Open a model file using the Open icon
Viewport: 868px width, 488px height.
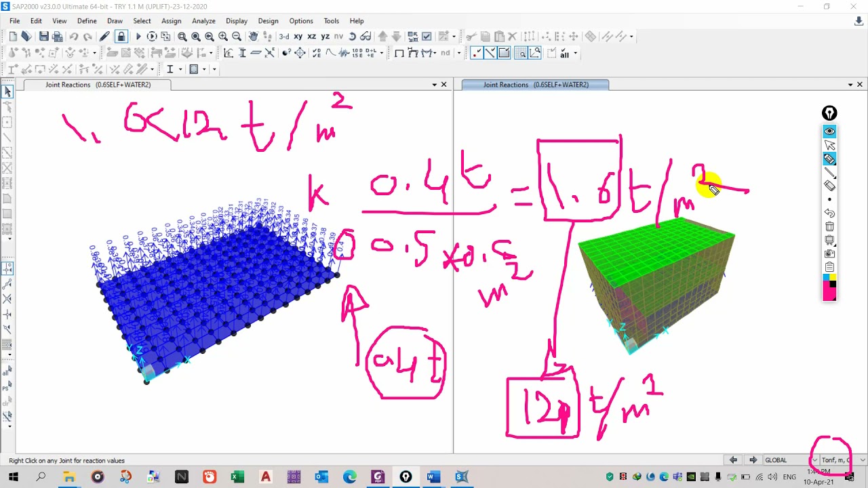point(26,36)
